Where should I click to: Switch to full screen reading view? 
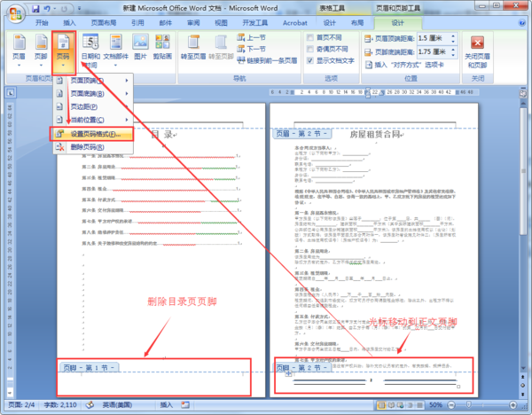pyautogui.click(x=391, y=405)
